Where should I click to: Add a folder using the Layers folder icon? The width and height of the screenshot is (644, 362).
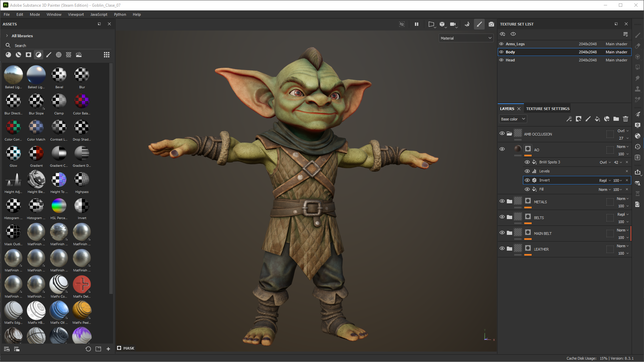coord(616,119)
